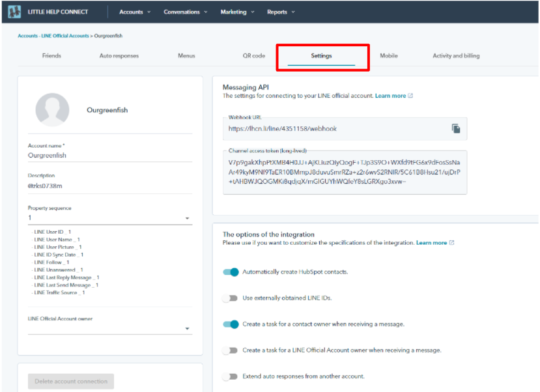Click the 'LINE ID Sync Date _ 1' property
The image size is (540, 392).
click(x=59, y=255)
